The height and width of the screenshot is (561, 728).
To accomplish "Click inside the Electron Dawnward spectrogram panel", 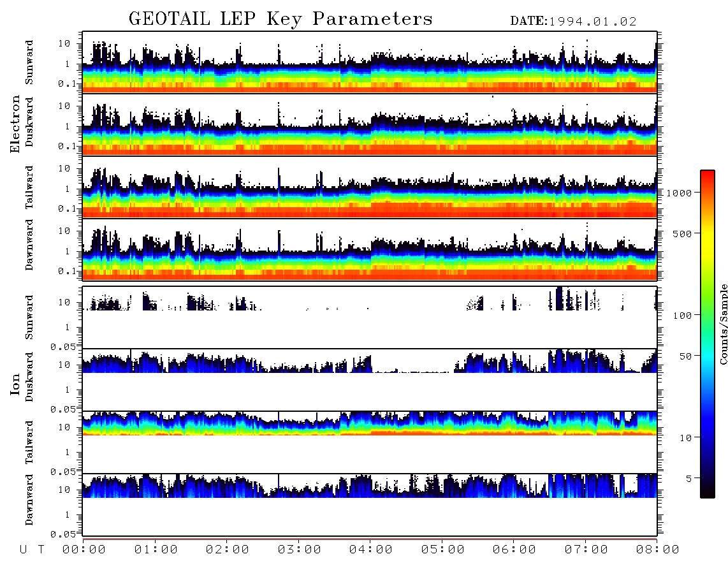I will click(370, 249).
